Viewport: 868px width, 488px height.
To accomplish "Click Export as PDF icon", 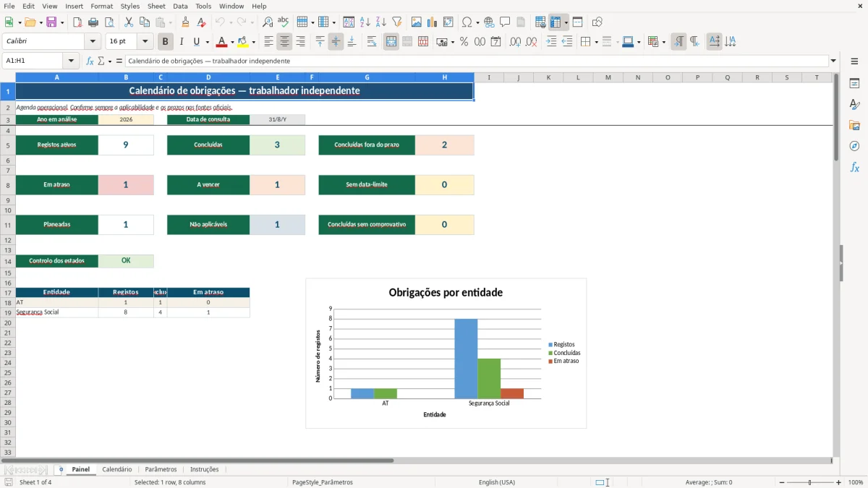I will [77, 22].
